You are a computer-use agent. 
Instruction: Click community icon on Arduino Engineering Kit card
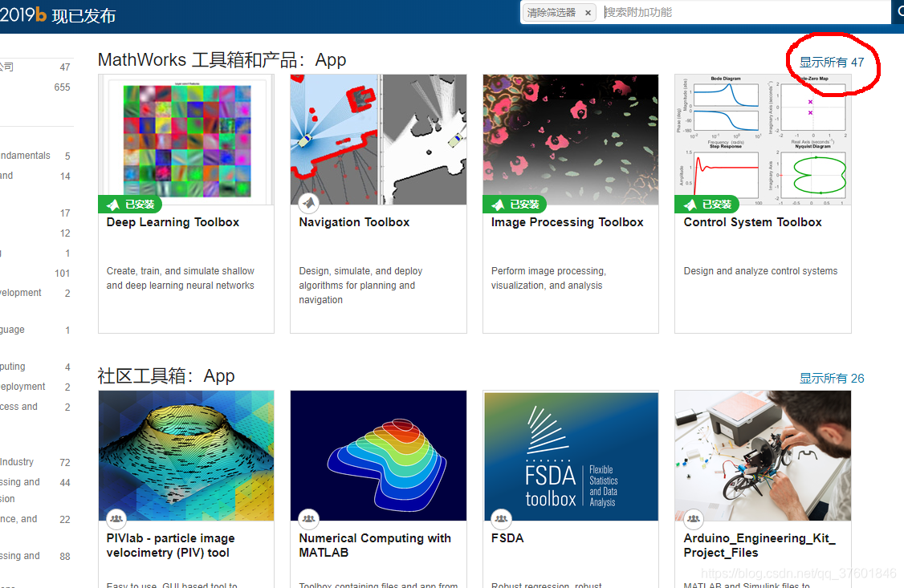click(x=694, y=519)
